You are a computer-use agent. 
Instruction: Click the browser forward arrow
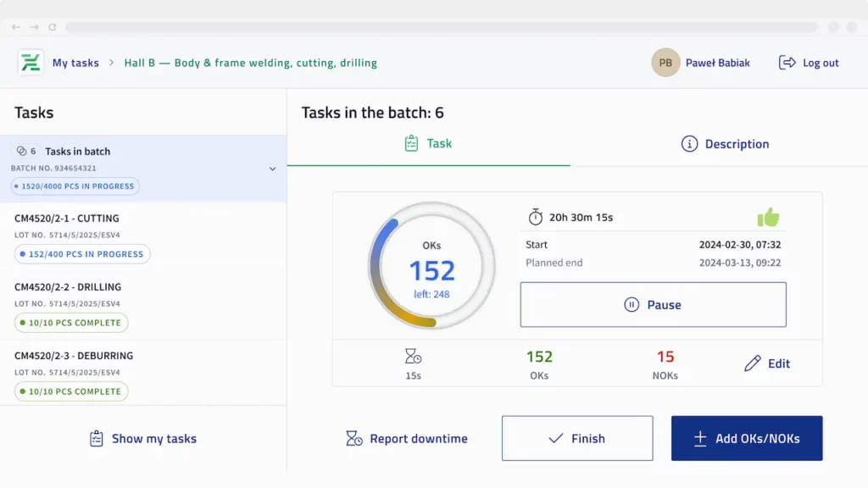coord(34,27)
